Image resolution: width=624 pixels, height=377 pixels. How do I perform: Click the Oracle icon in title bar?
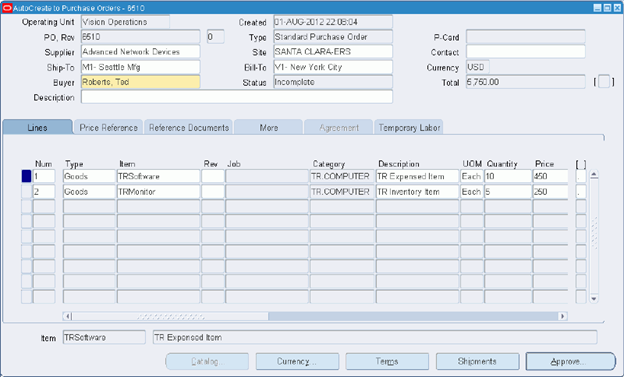[7, 8]
